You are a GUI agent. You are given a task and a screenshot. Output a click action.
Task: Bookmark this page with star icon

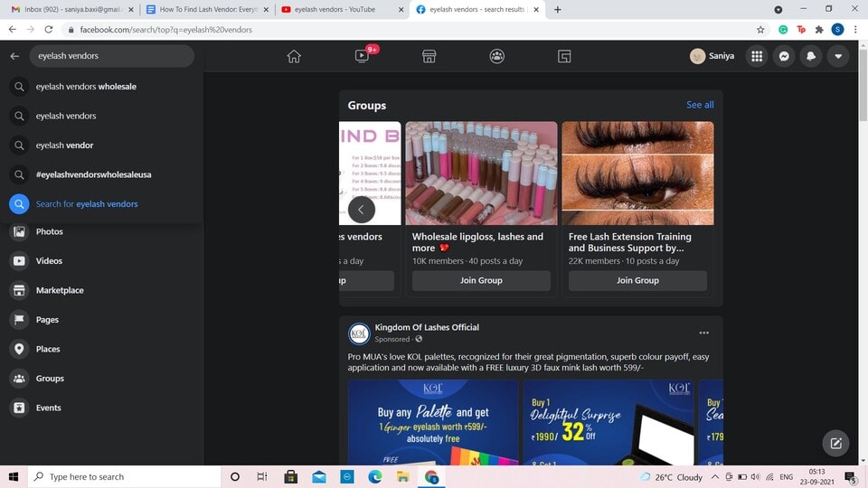coord(760,29)
